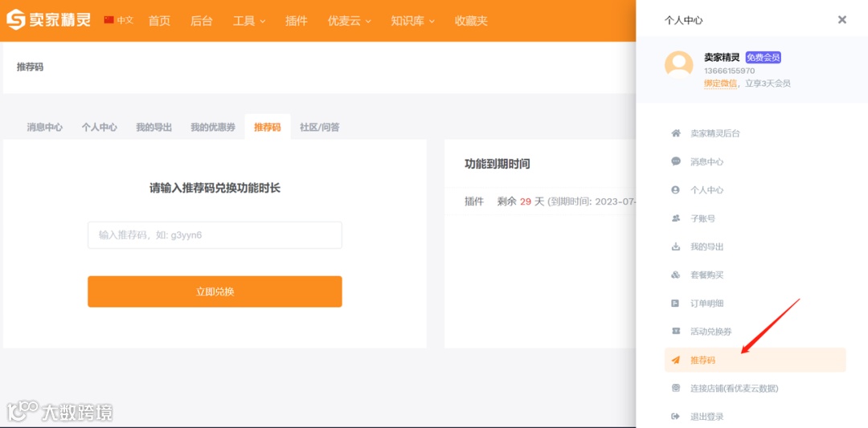The image size is (868, 428).
Task: Click the China flag language icon
Action: pyautogui.click(x=109, y=20)
